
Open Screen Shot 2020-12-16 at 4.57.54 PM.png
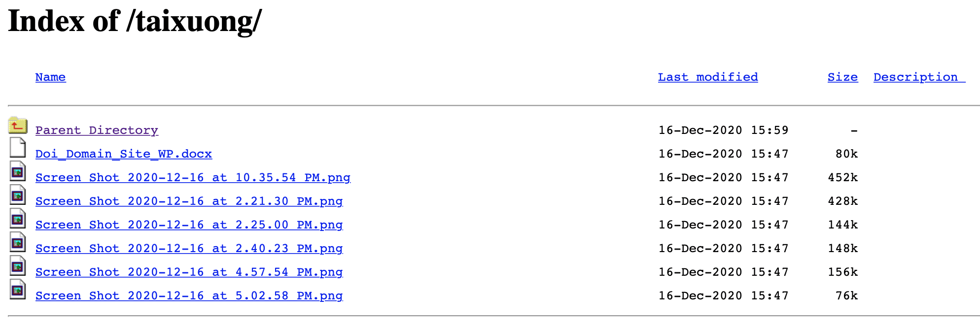pos(189,271)
